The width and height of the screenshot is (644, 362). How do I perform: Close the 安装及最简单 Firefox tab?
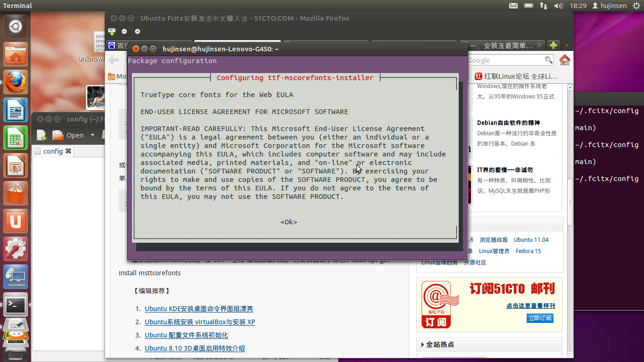click(x=539, y=46)
